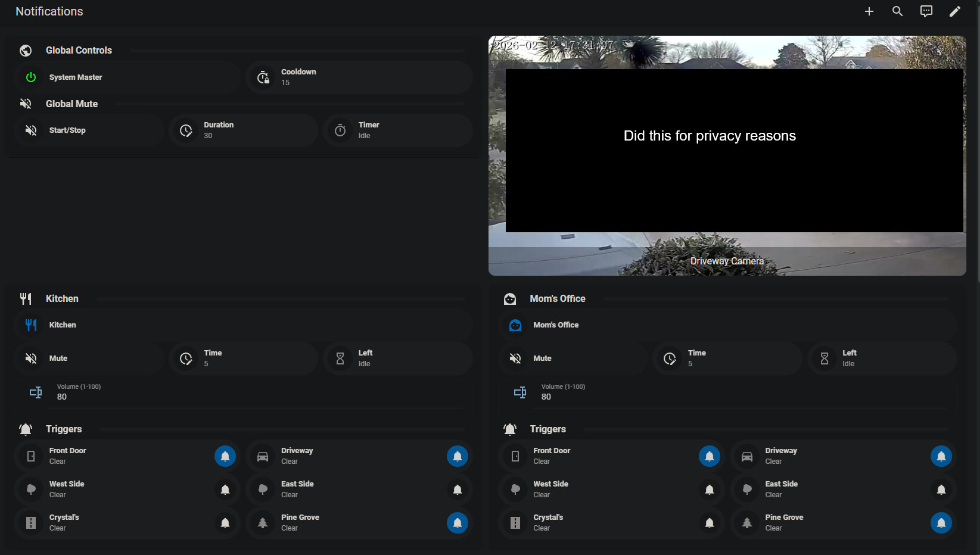
Task: Toggle the System Master power icon
Action: coord(31,77)
